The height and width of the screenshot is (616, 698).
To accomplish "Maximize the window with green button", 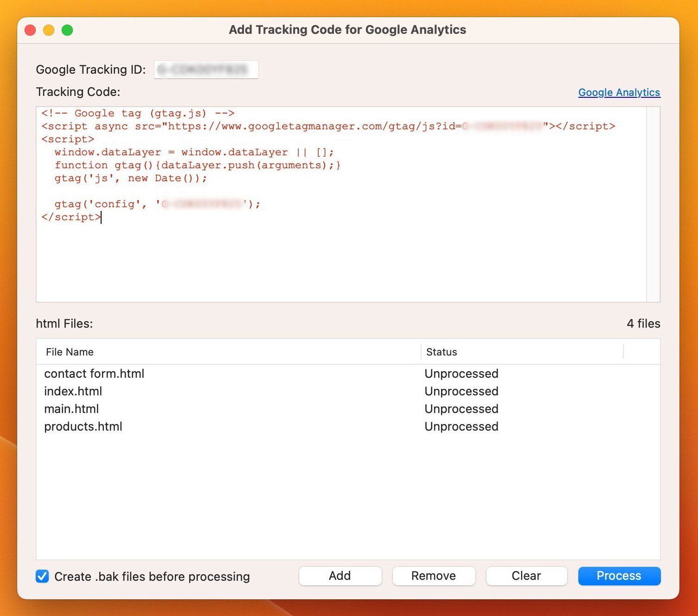I will 67,30.
